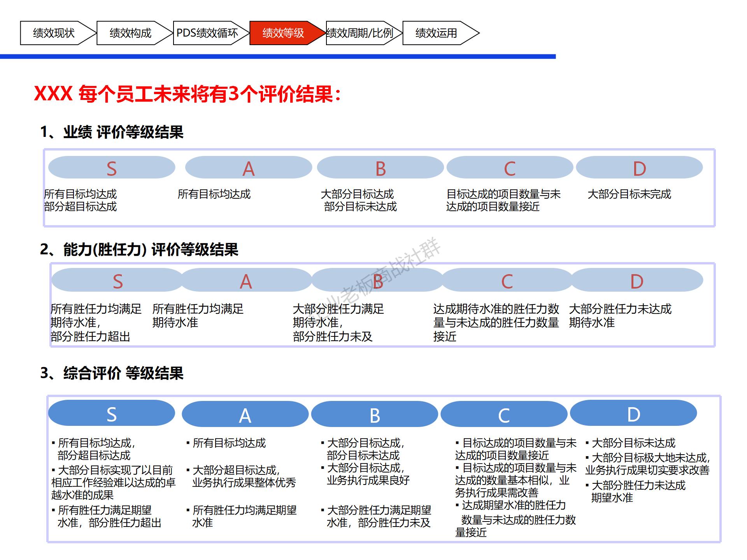Click the S pill in 能力 row

click(x=117, y=280)
